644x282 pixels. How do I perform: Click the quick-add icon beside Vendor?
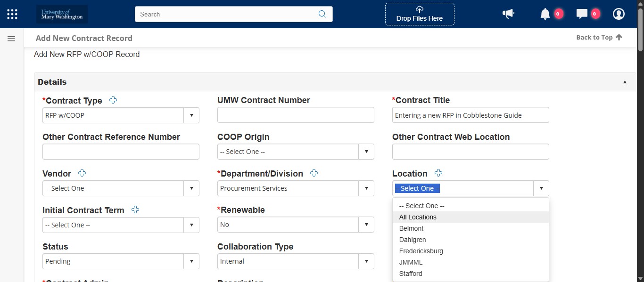coord(82,173)
